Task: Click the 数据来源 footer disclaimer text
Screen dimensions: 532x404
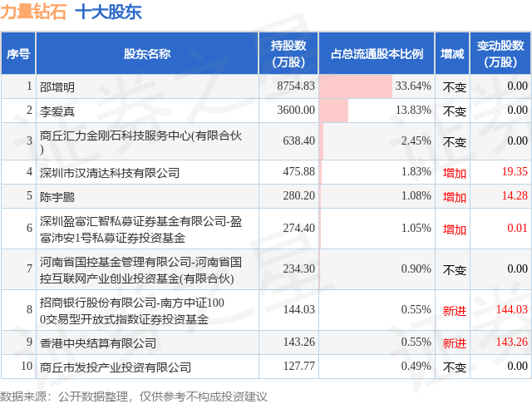Action: [134, 397]
